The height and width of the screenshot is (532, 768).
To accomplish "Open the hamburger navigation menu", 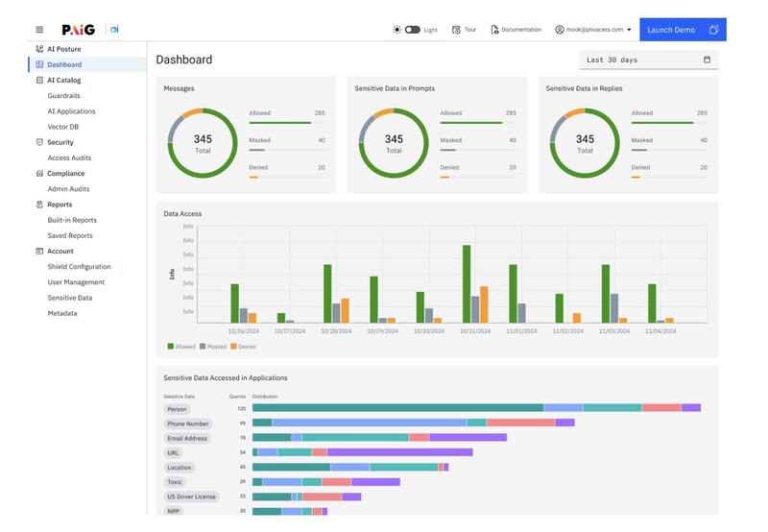I will pos(39,30).
